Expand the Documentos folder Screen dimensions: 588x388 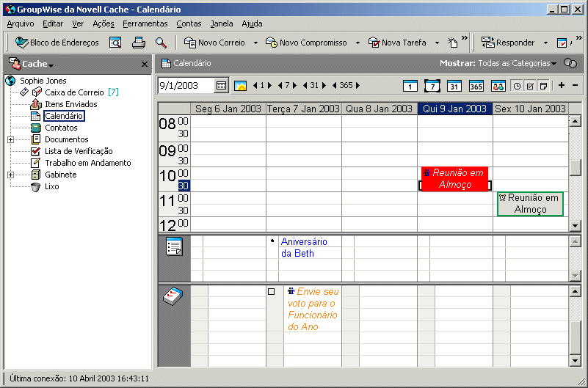(x=10, y=139)
